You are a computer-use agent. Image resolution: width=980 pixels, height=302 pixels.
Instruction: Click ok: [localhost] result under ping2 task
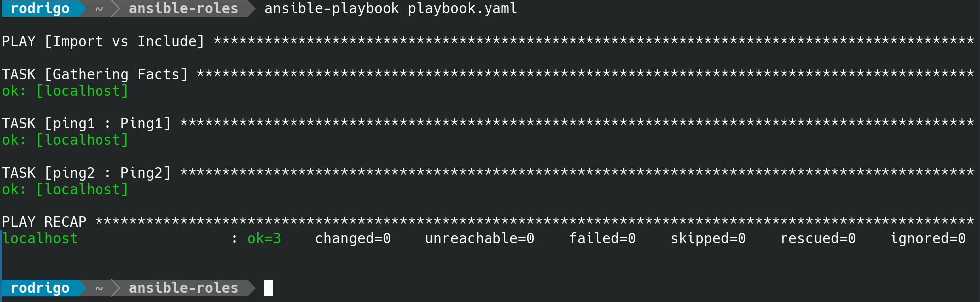(x=65, y=189)
